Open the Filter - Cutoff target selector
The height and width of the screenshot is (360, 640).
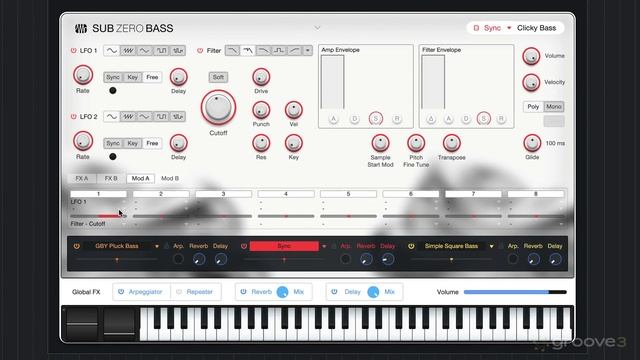[x=98, y=224]
